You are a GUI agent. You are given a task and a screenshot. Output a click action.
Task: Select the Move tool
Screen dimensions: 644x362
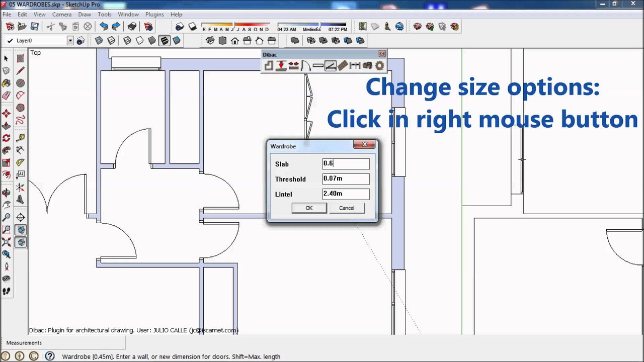click(6, 113)
